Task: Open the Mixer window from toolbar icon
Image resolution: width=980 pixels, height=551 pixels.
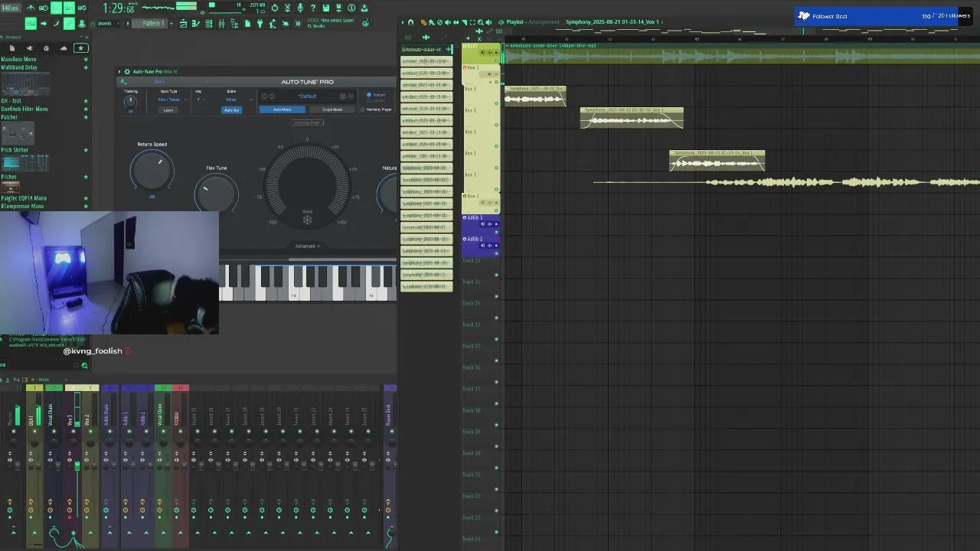Action: pos(222,24)
